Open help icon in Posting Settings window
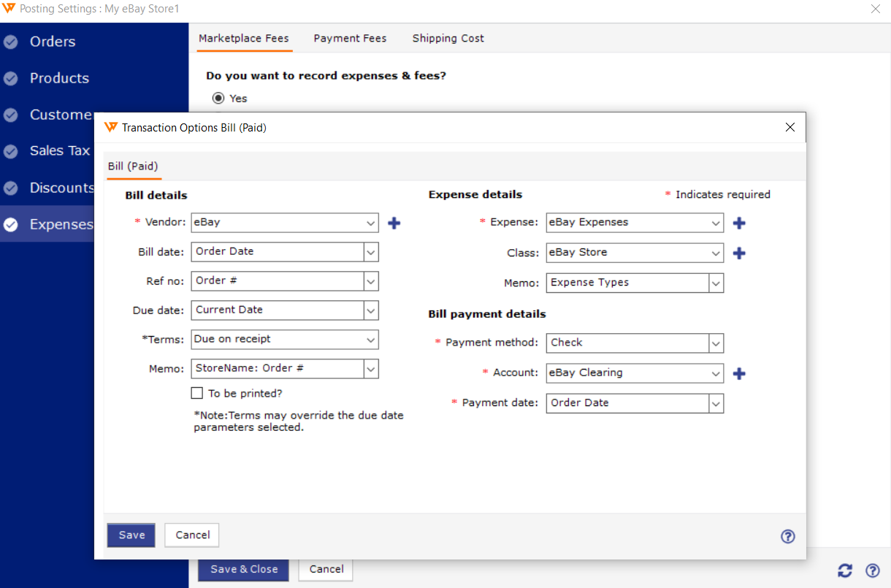The height and width of the screenshot is (588, 891). pyautogui.click(x=873, y=570)
